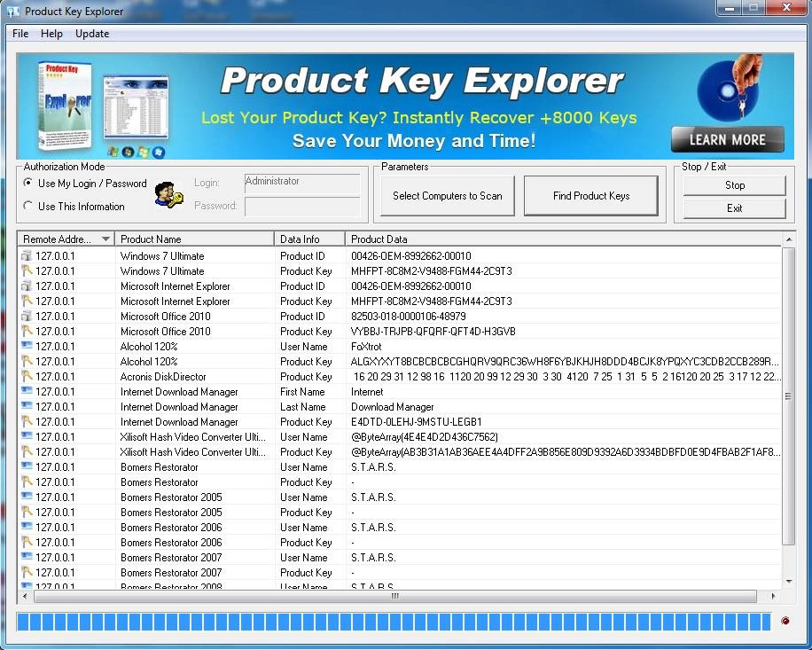The width and height of the screenshot is (812, 650).
Task: Click the icon on the Internet Download Manager First Name row
Action: [x=27, y=391]
